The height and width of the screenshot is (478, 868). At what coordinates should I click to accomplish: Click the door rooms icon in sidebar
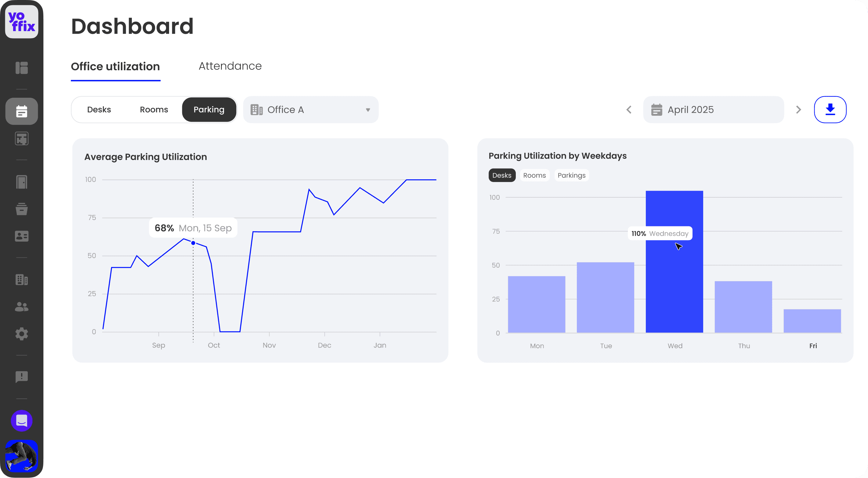pyautogui.click(x=22, y=182)
